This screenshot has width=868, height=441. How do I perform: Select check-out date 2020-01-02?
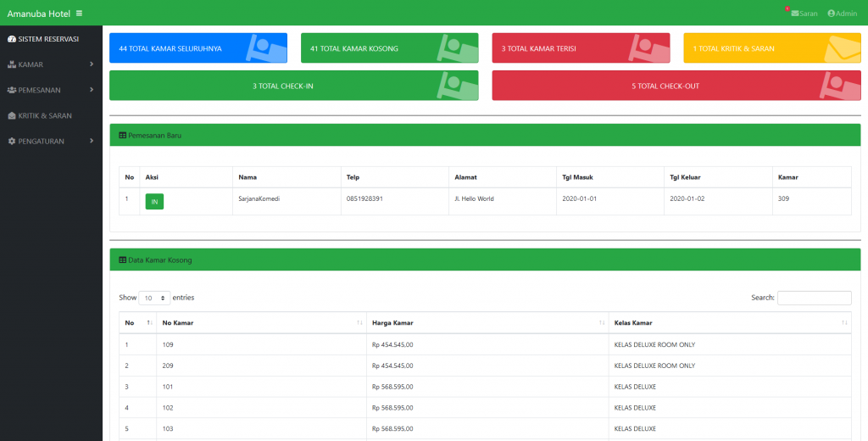click(687, 198)
